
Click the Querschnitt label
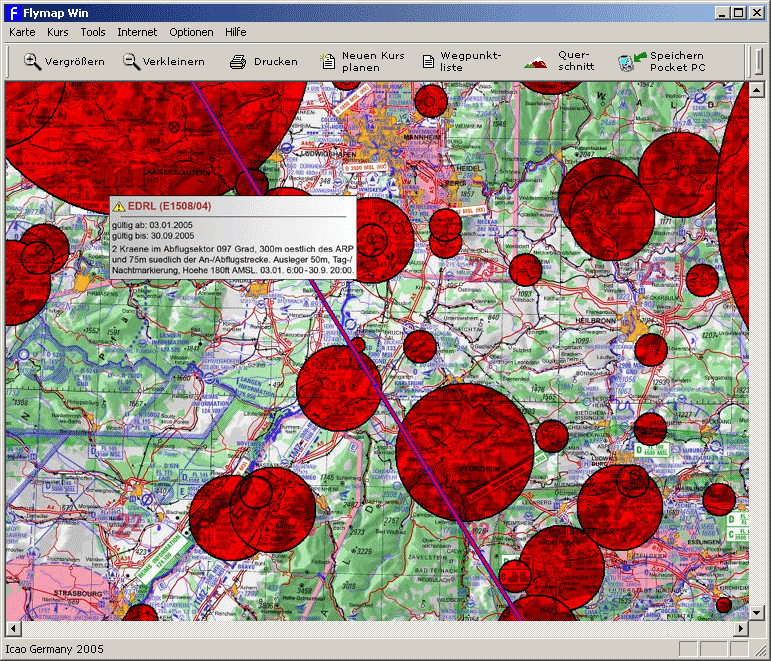576,60
